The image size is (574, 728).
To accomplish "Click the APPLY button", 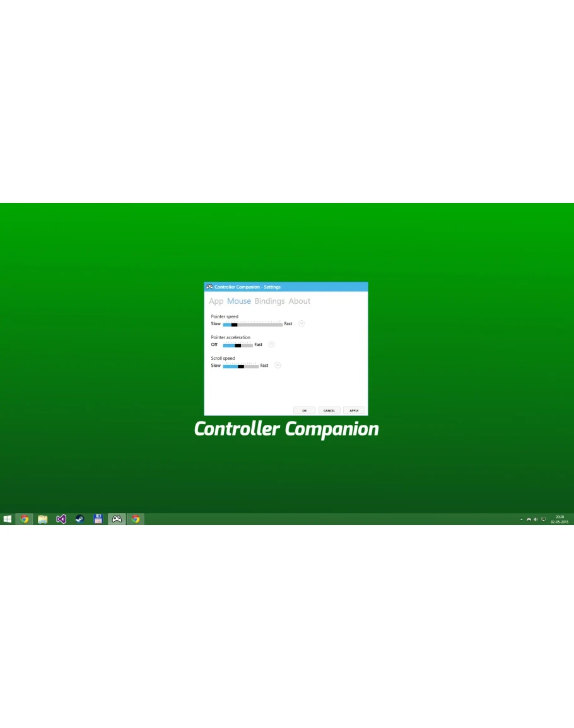I will pyautogui.click(x=354, y=410).
